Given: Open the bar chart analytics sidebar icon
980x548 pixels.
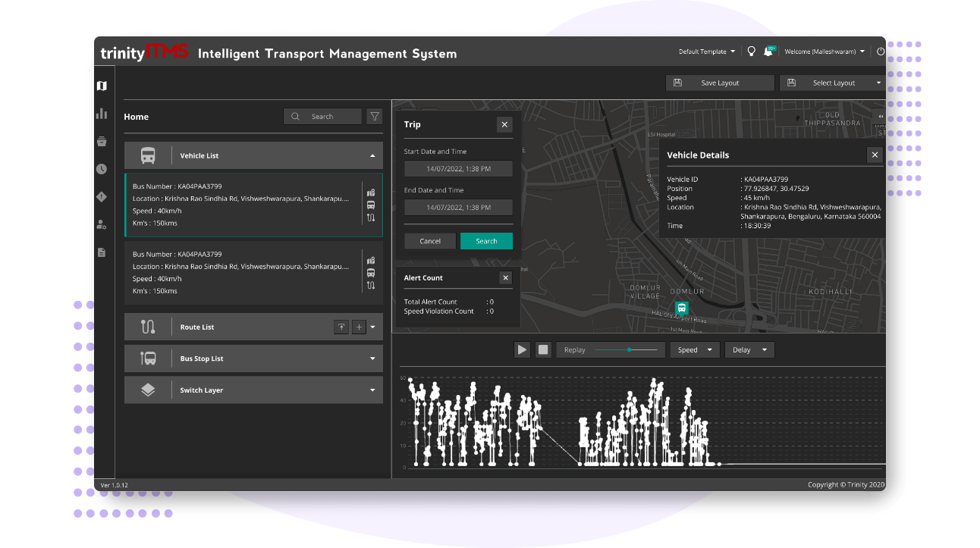Looking at the screenshot, I should tap(102, 114).
